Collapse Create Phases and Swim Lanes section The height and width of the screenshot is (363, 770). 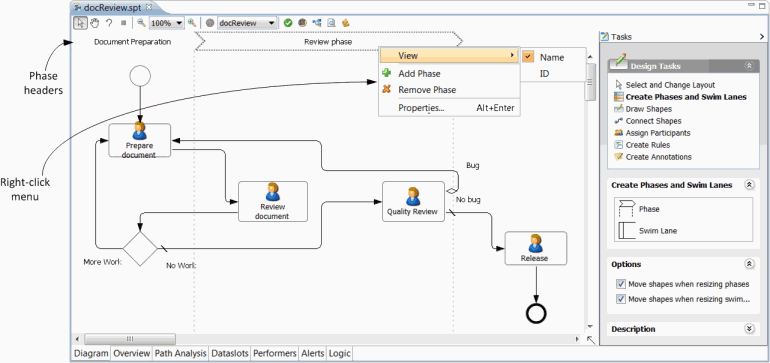[x=749, y=185]
